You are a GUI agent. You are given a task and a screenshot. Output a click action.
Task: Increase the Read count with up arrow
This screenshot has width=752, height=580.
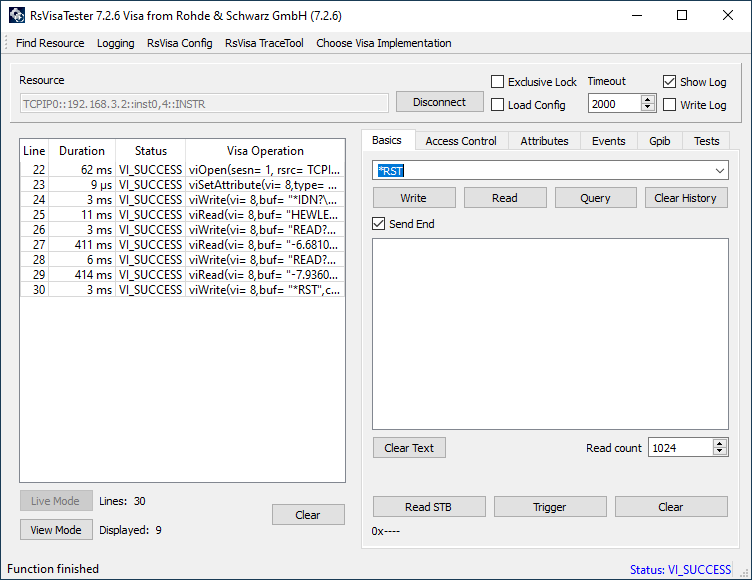719,443
